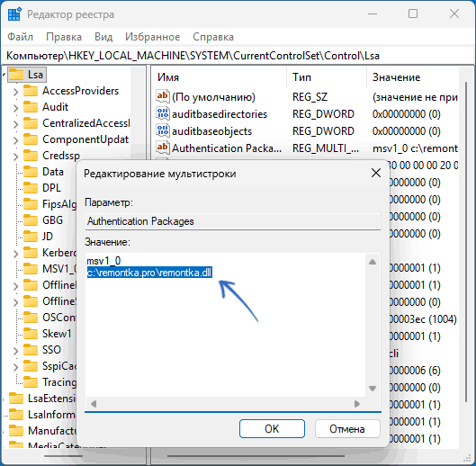Open the Избранное menu

(153, 37)
